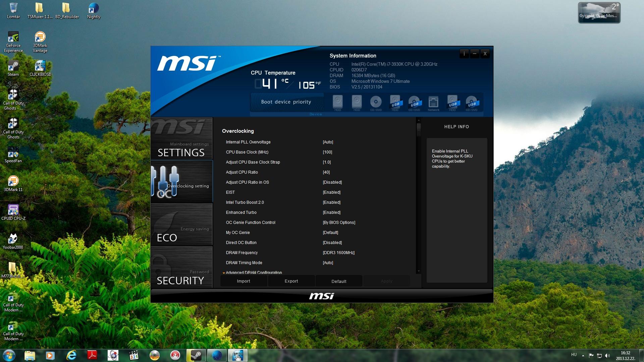Viewport: 644px width, 362px height.
Task: Open SpeedFan desktop shortcut
Action: click(13, 155)
